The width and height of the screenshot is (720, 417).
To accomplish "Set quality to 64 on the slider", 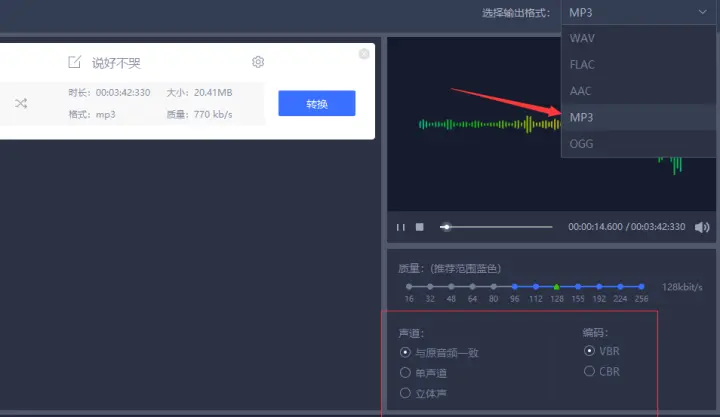I will (472, 287).
